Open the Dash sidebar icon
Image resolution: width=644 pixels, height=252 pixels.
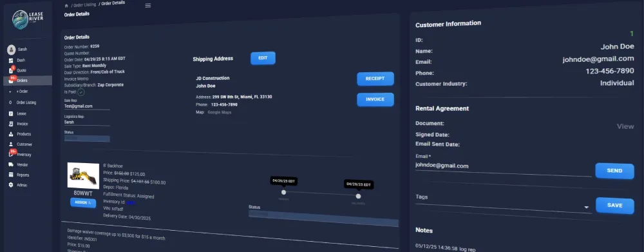click(x=11, y=61)
